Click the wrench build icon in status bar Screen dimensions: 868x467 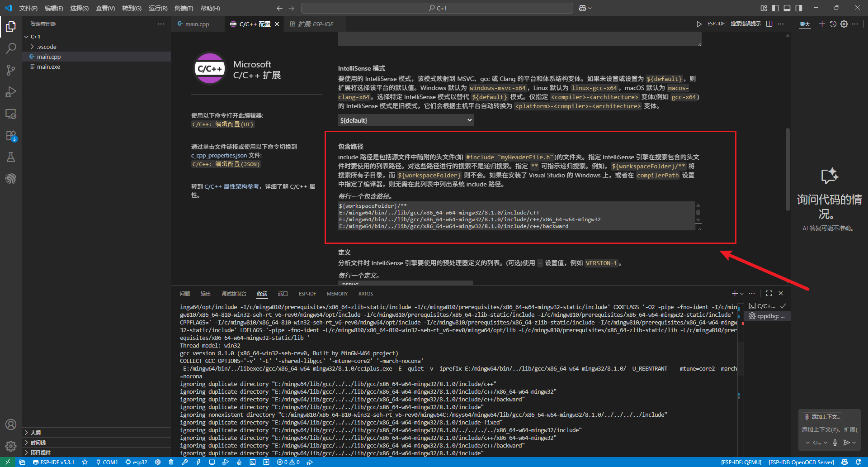[185, 462]
